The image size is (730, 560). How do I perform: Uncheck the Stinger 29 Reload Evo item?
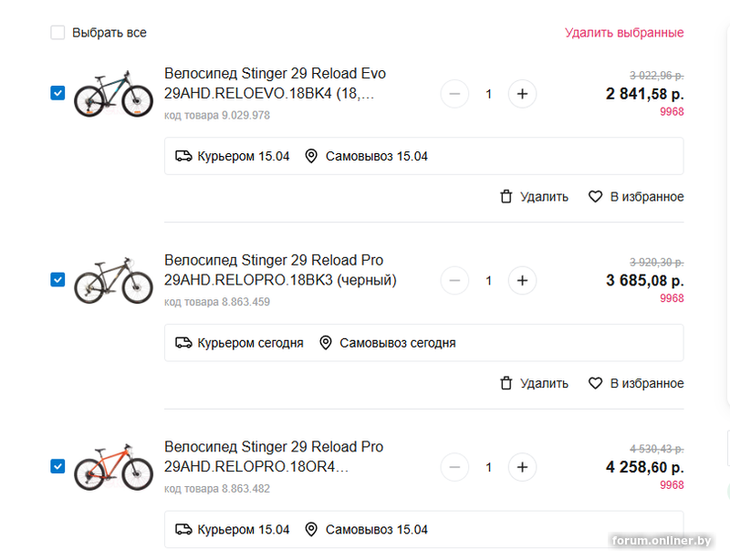tap(57, 93)
